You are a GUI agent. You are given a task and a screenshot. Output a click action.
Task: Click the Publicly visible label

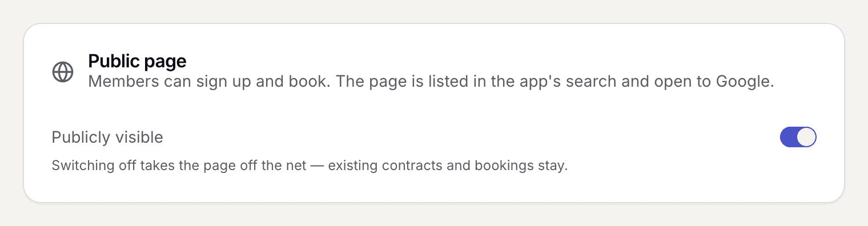pyautogui.click(x=107, y=138)
